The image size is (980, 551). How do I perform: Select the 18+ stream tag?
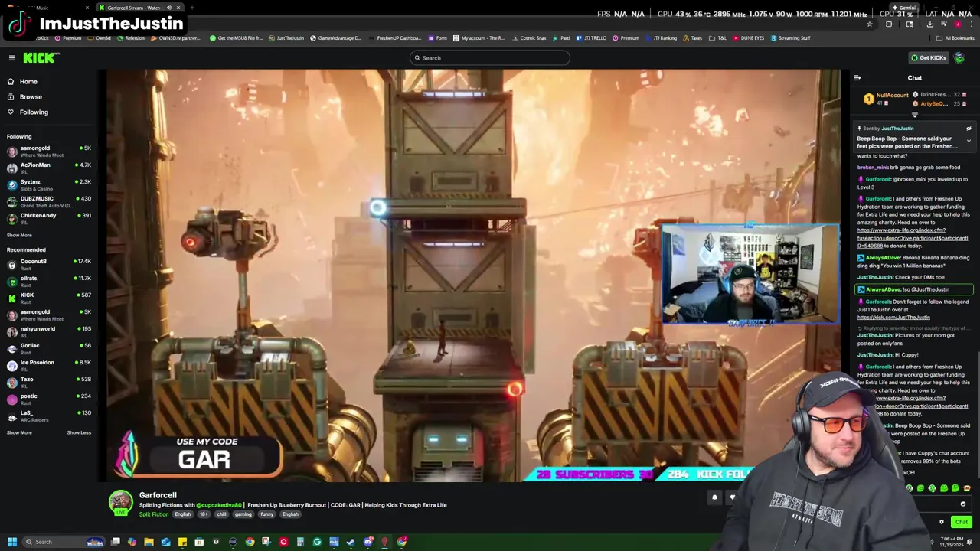(204, 514)
